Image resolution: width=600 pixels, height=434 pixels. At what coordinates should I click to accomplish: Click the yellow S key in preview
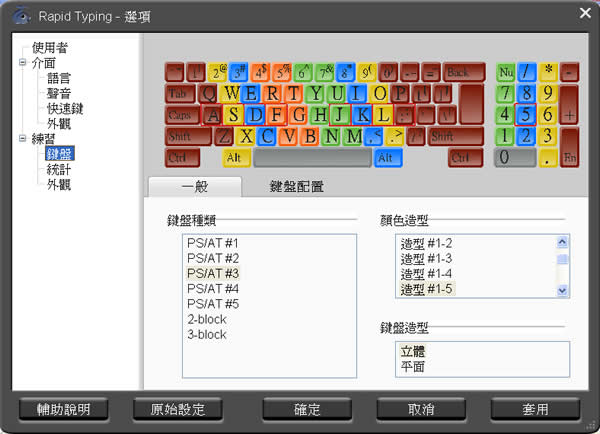click(234, 115)
